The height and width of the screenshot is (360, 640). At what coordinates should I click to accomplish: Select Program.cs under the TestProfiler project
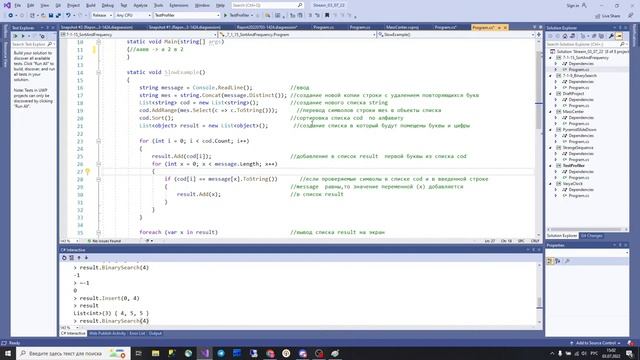click(579, 178)
